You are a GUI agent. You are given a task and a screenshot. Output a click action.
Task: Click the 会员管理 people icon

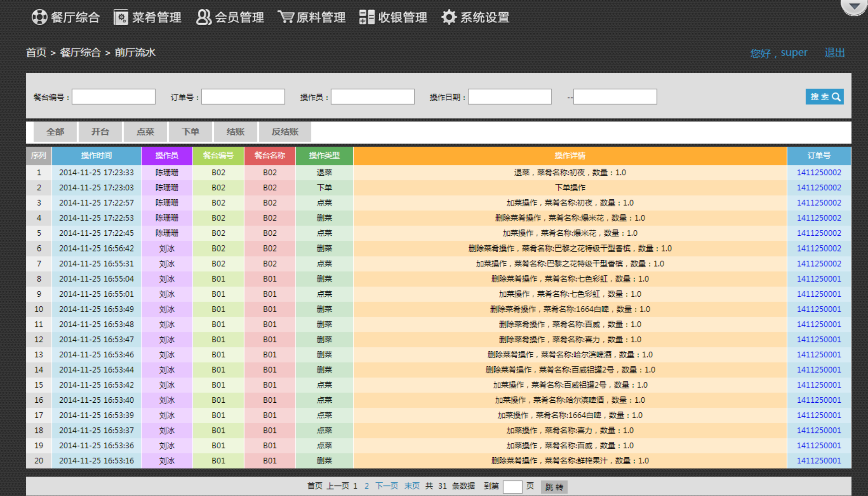point(204,17)
